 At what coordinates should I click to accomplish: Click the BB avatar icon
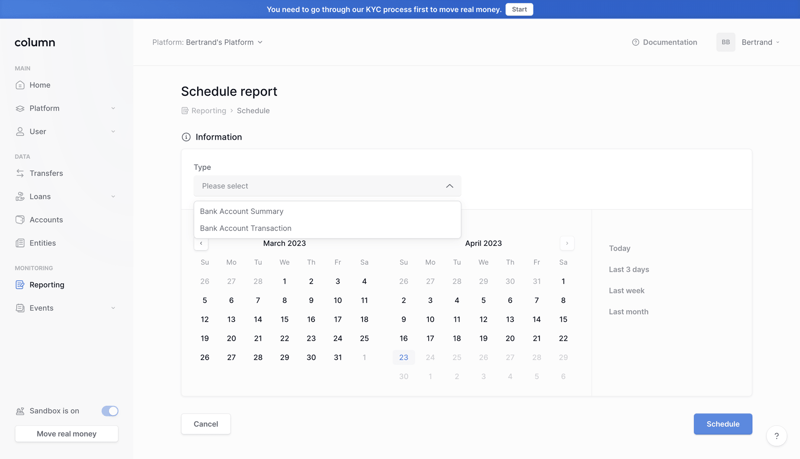pos(726,42)
